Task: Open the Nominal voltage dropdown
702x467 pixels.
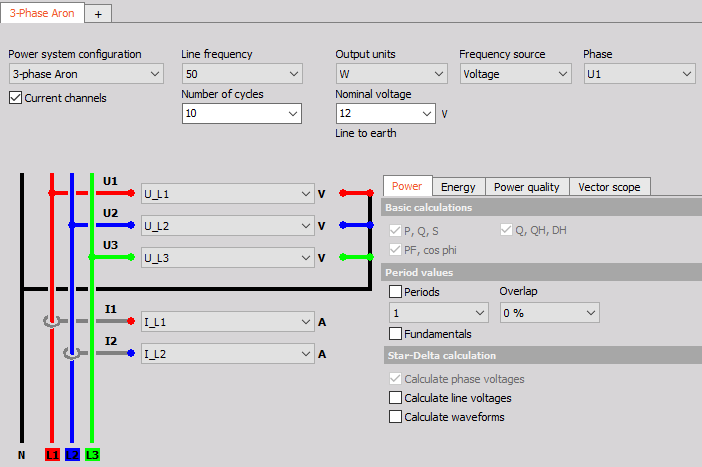Action: click(385, 113)
